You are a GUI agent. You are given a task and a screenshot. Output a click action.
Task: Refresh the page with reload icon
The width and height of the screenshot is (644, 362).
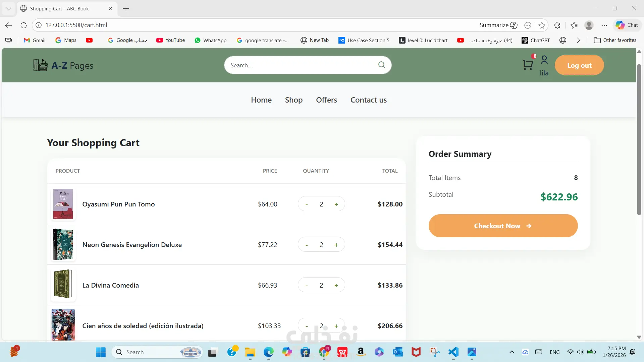point(23,25)
